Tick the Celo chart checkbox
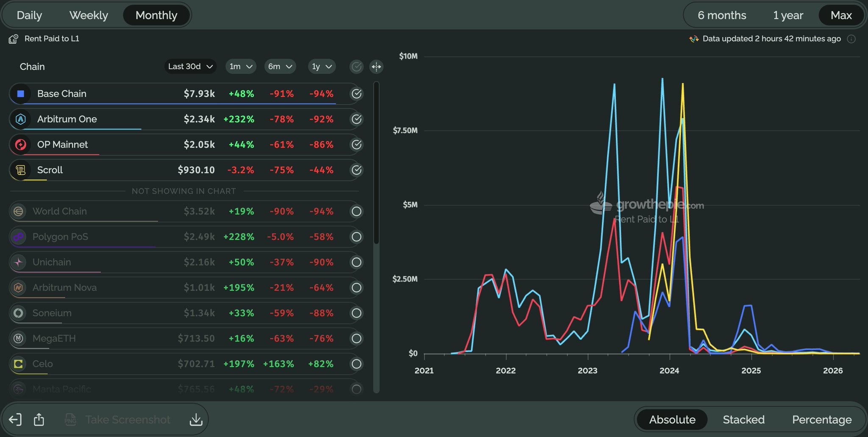This screenshot has height=437, width=868. pyautogui.click(x=357, y=364)
